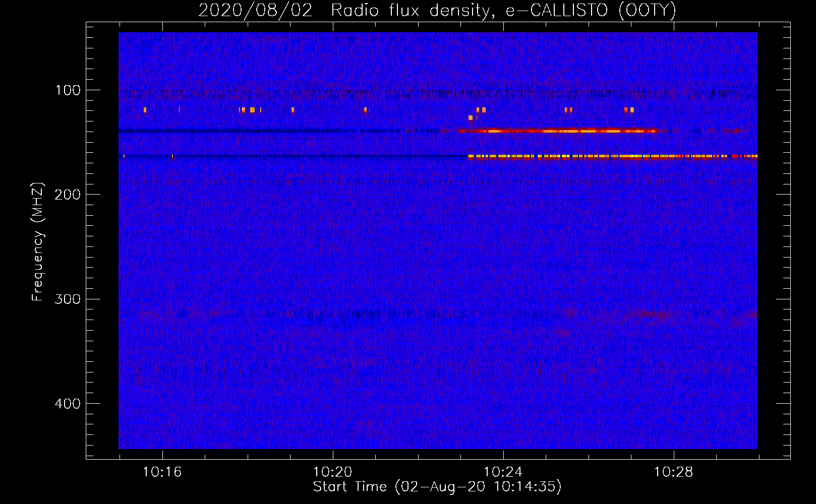Click the yellow emission band near 165 MHz
Viewport: 816px width, 504px height.
pos(612,157)
